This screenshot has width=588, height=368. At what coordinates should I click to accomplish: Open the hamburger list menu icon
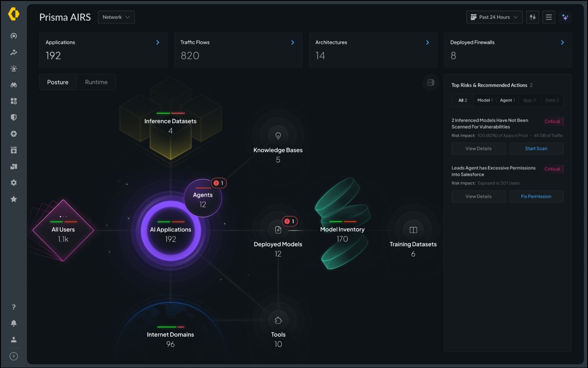549,17
